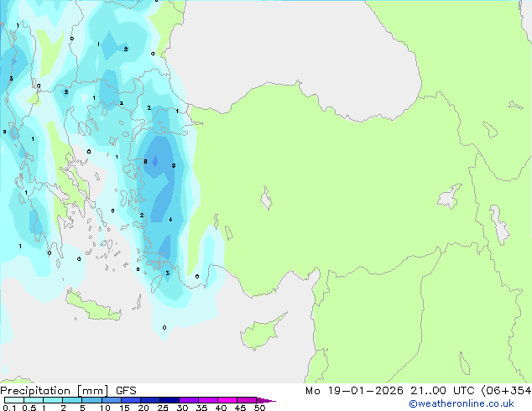Select the 40–45 mm magenta legend box
Screen dimensions: 532x411
(227, 400)
